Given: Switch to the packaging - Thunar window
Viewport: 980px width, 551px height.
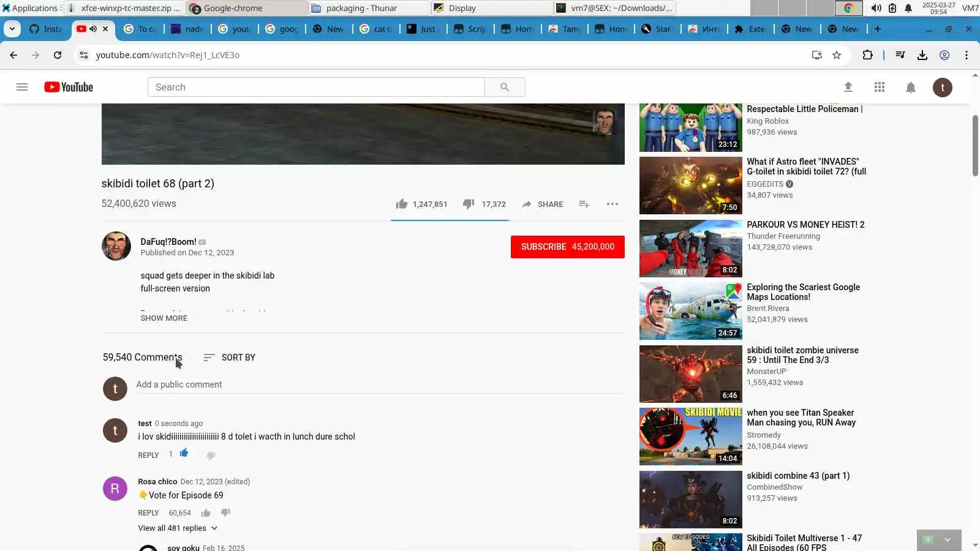Looking at the screenshot, I should [x=369, y=8].
